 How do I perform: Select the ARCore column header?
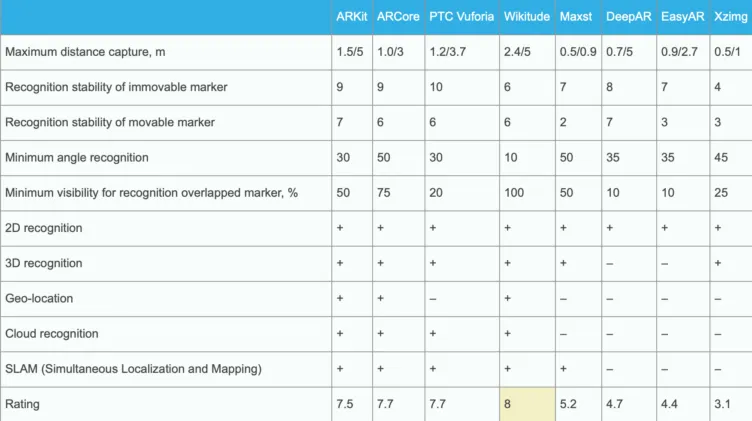pyautogui.click(x=398, y=17)
